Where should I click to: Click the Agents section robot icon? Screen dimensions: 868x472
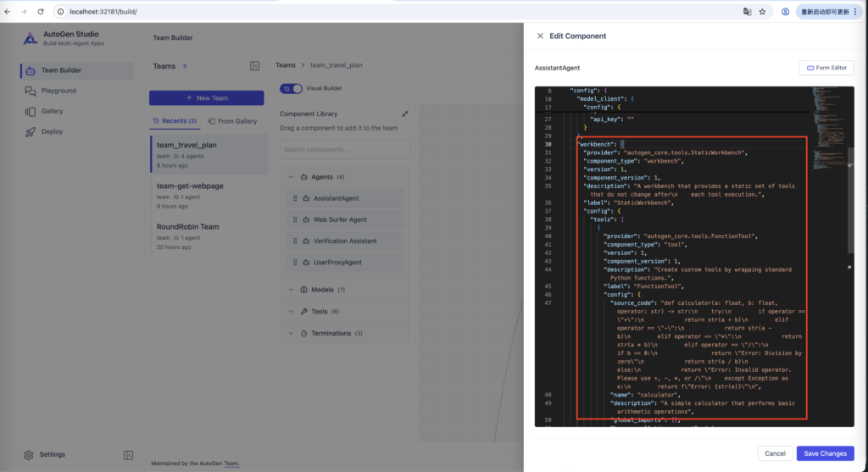pyautogui.click(x=304, y=177)
